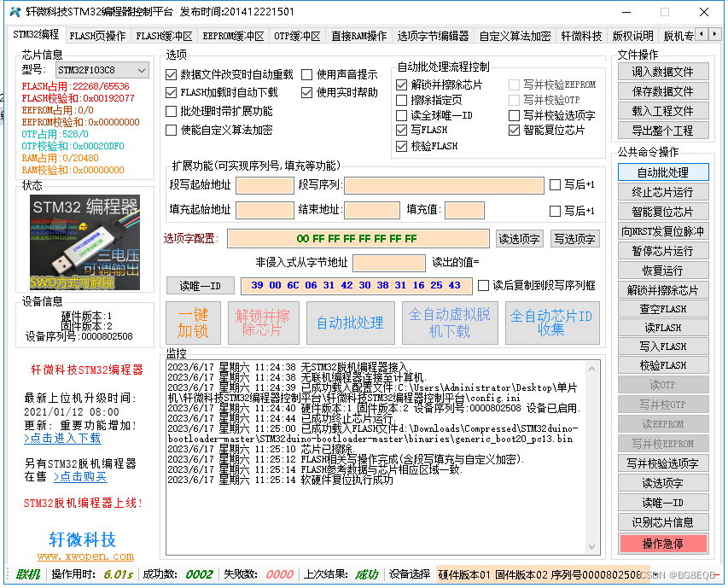
Task: Click the 非侵入式从字节地址 input field
Action: coord(389,263)
